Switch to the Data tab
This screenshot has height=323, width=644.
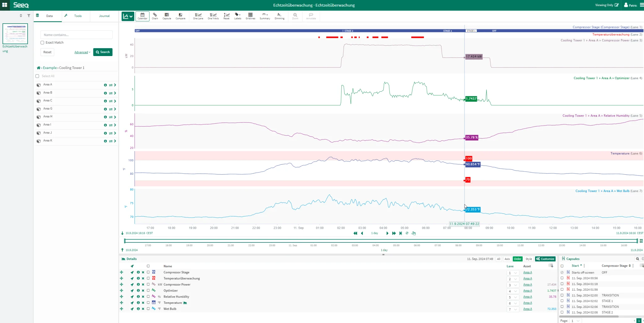click(x=48, y=16)
